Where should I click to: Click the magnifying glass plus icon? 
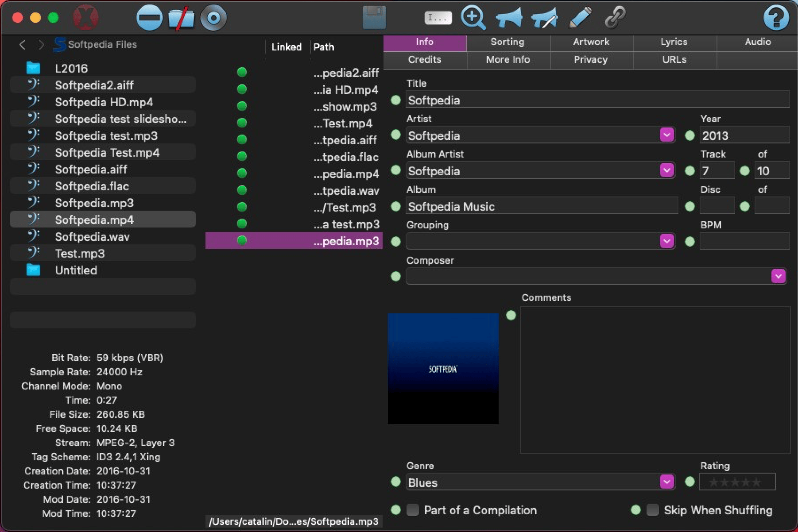tap(473, 18)
